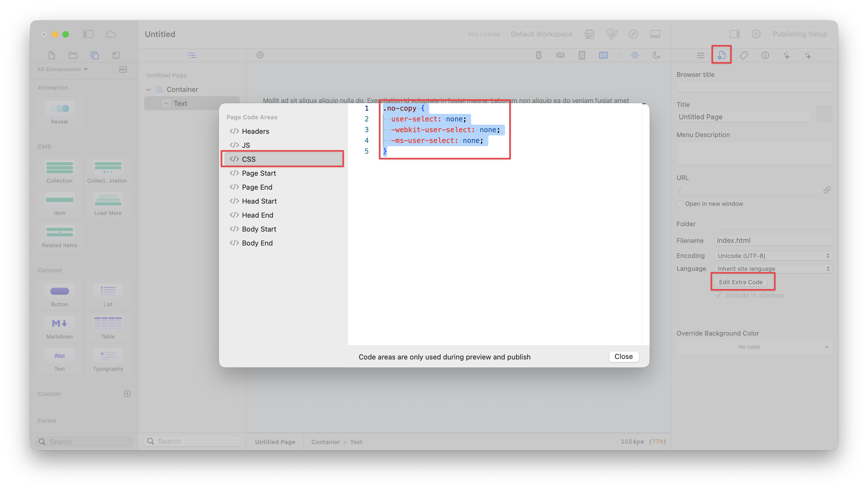Select the pages document icon in sidebar
The height and width of the screenshot is (490, 868).
coord(52,55)
